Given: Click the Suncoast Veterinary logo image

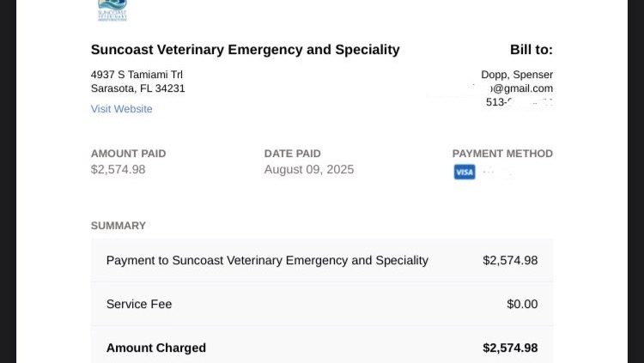Looking at the screenshot, I should point(112,10).
